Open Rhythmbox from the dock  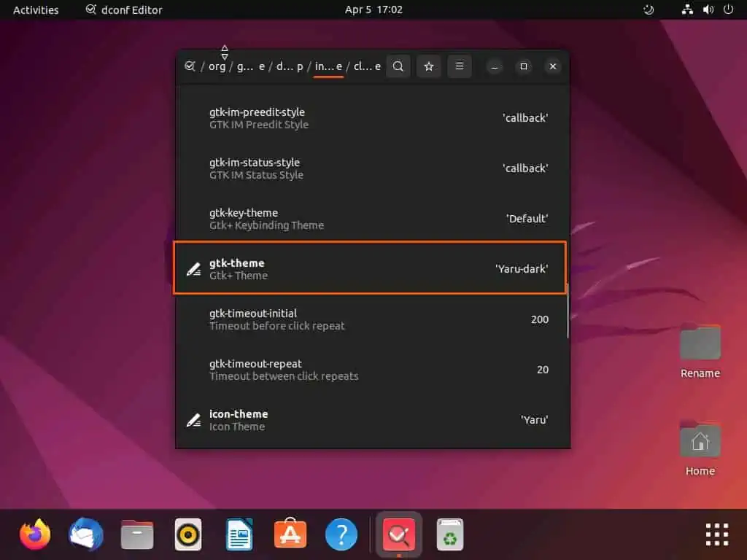[x=187, y=534]
